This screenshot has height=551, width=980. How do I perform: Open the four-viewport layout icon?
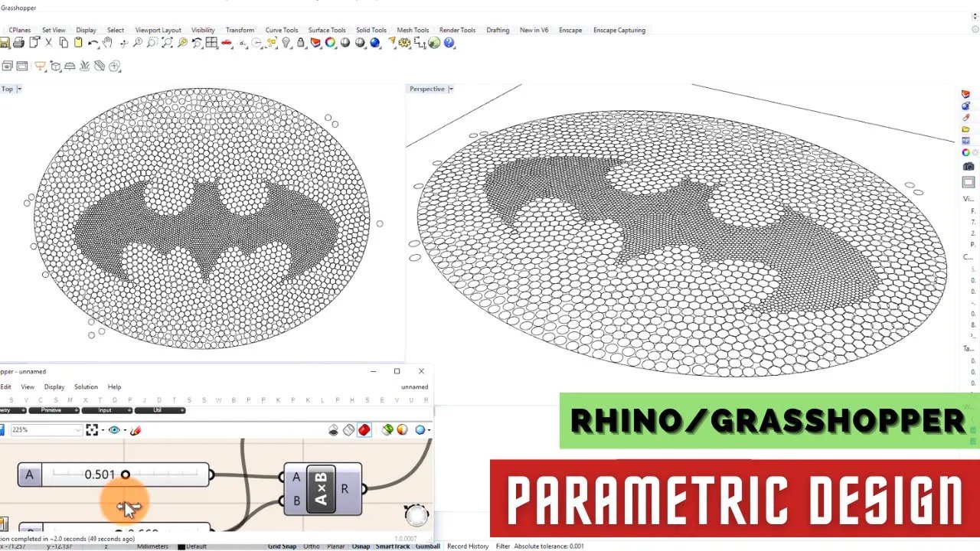pos(212,43)
